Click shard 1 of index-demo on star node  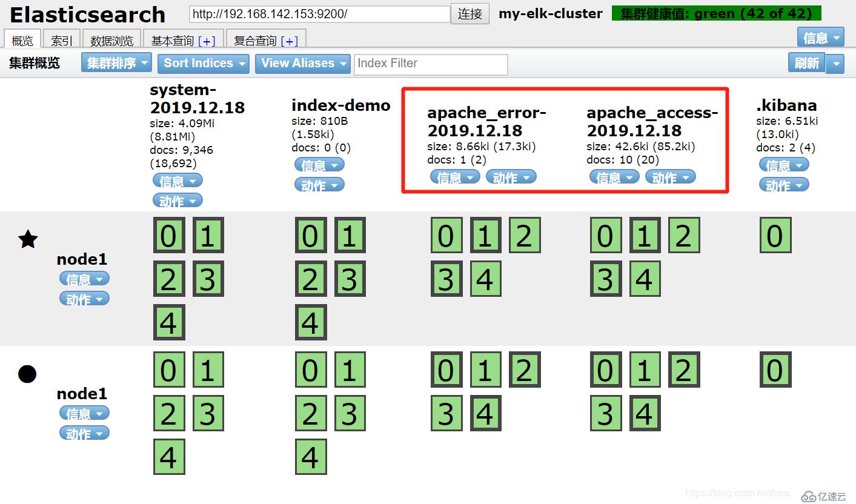[x=350, y=235]
